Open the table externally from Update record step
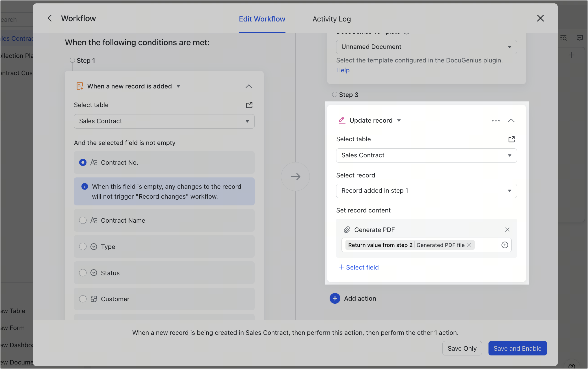588x369 pixels. click(x=512, y=139)
